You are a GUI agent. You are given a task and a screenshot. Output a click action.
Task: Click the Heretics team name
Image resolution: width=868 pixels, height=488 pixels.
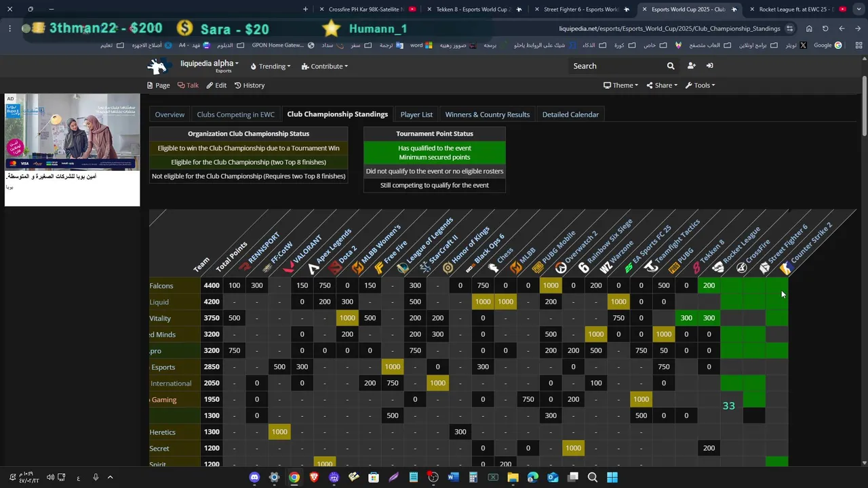pyautogui.click(x=163, y=432)
